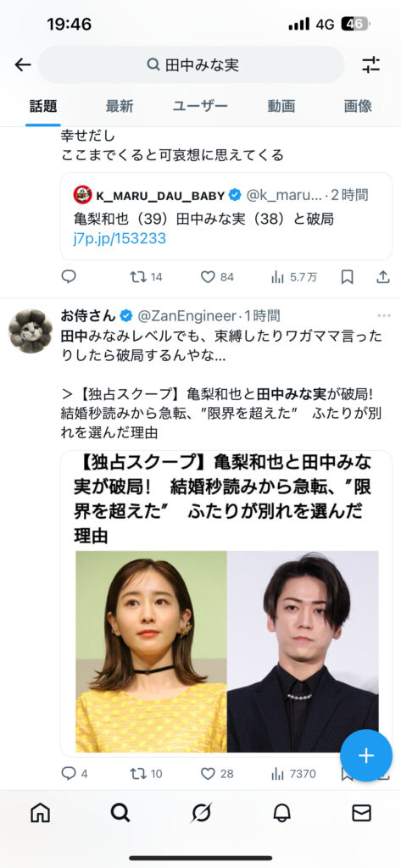Switch to the ユーザー tab

pyautogui.click(x=200, y=106)
